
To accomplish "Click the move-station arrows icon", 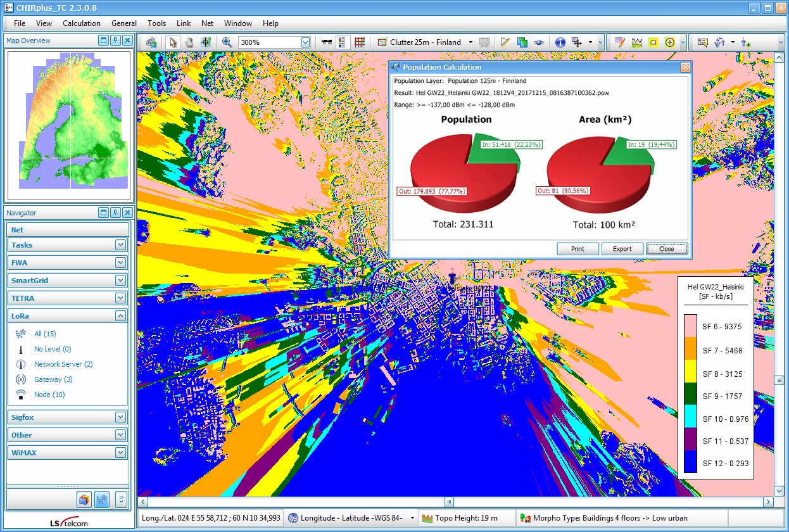I will click(577, 42).
